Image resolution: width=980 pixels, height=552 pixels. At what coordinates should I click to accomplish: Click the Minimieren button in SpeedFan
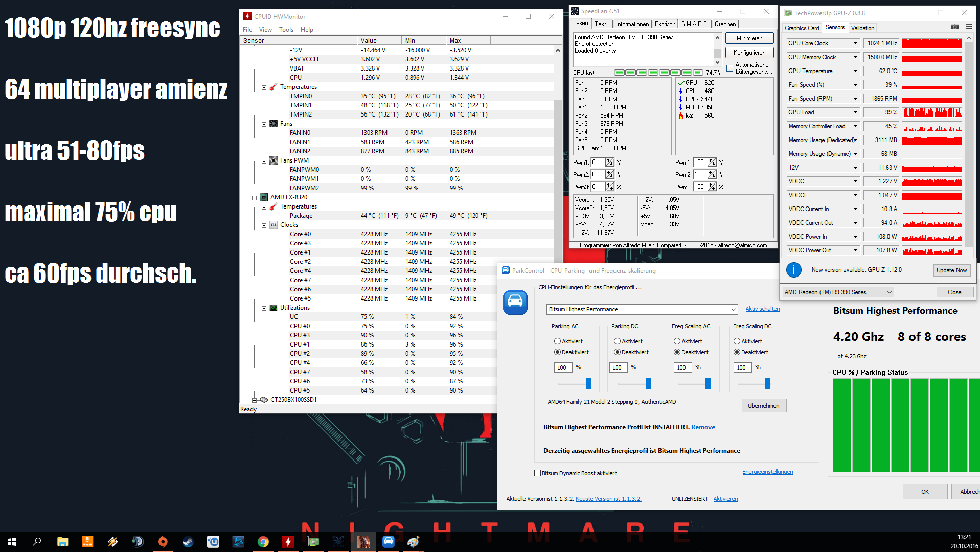(749, 38)
